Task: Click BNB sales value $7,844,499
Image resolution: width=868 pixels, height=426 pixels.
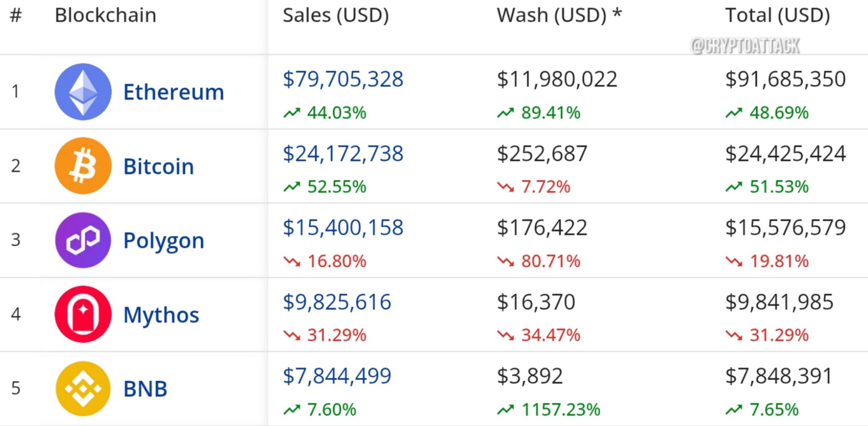Action: coord(337,376)
